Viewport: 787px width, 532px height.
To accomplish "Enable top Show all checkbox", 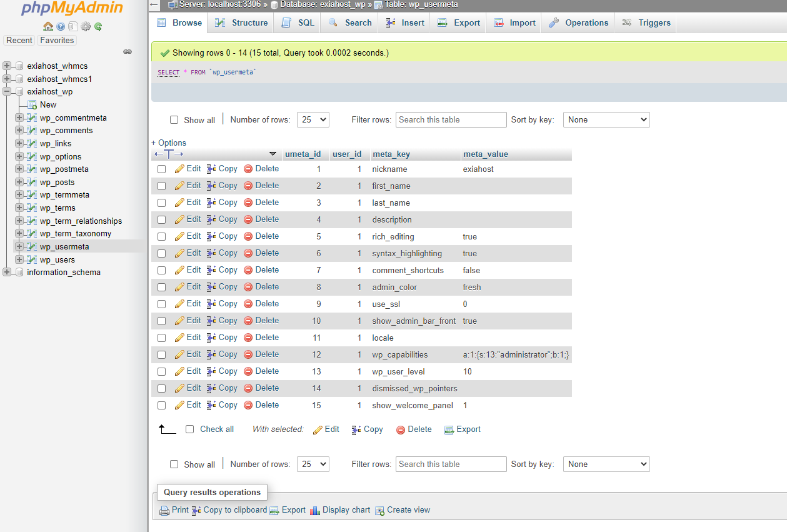I will click(174, 120).
